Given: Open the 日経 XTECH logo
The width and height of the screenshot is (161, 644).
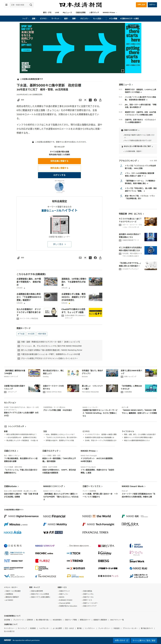Looking at the screenshot, I should [x=73, y=553].
